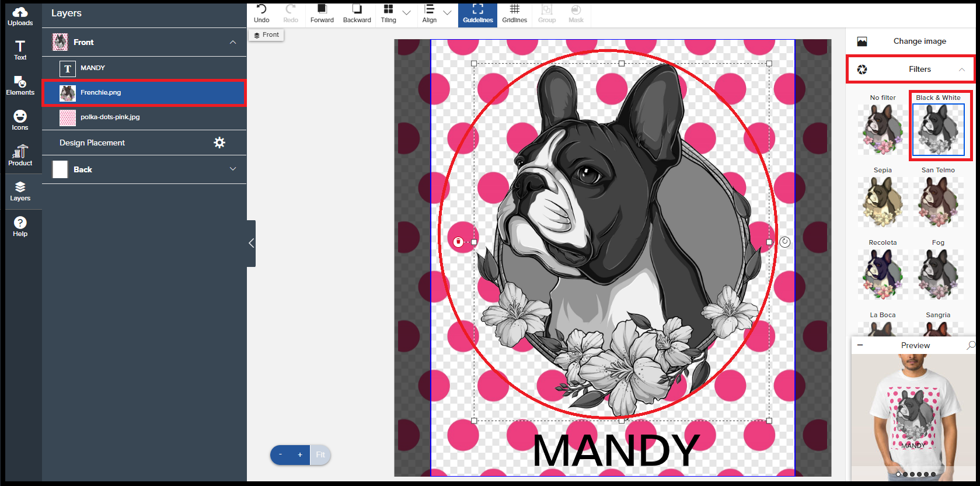Open the Layers sidebar panel

[x=20, y=191]
